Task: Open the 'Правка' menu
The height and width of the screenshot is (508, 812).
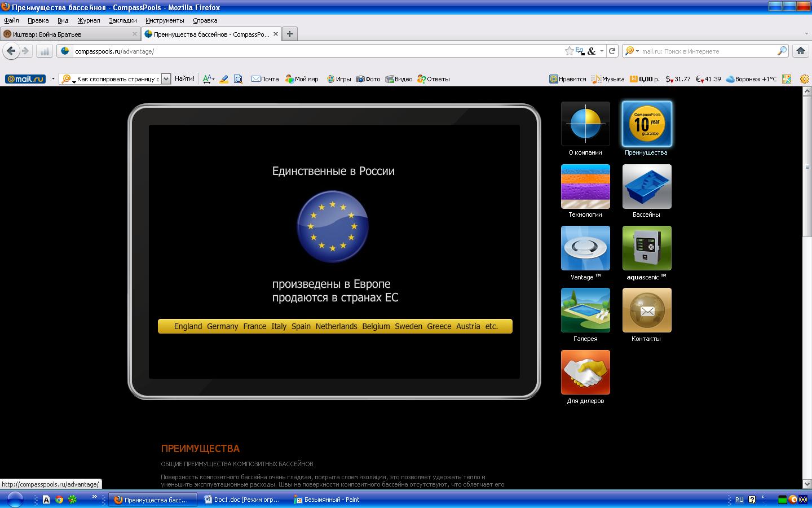Action: click(38, 20)
